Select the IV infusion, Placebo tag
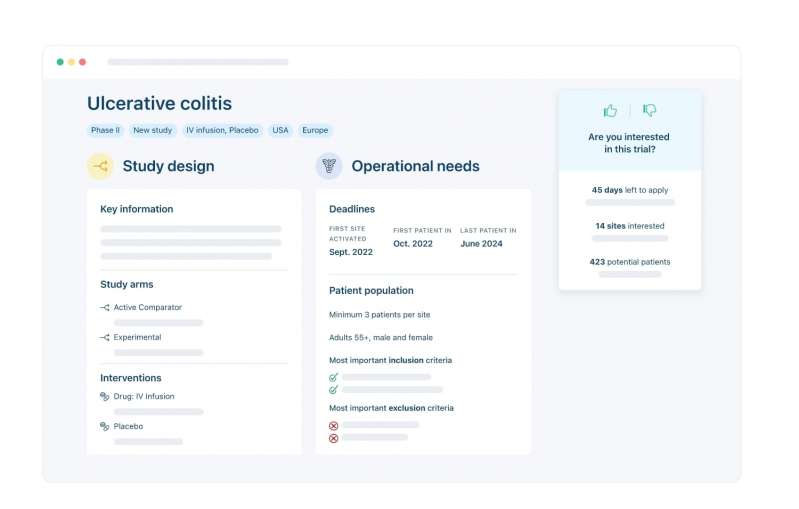Image resolution: width=799 pixels, height=509 pixels. point(222,130)
